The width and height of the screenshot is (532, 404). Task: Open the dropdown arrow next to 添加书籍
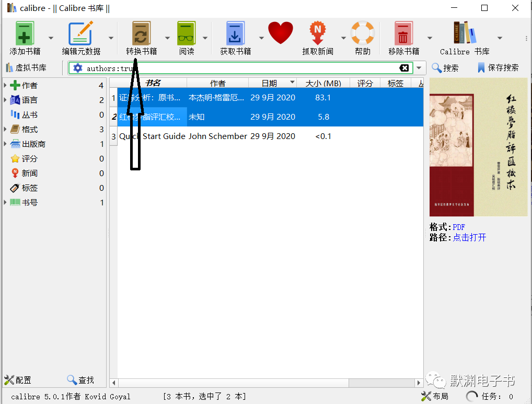[51, 38]
